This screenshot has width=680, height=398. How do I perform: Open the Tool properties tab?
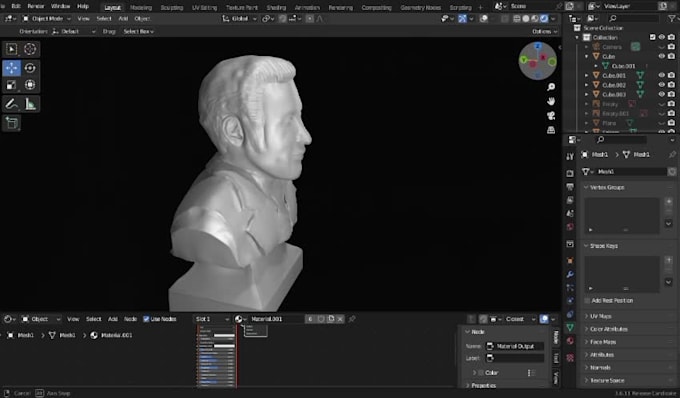point(570,157)
